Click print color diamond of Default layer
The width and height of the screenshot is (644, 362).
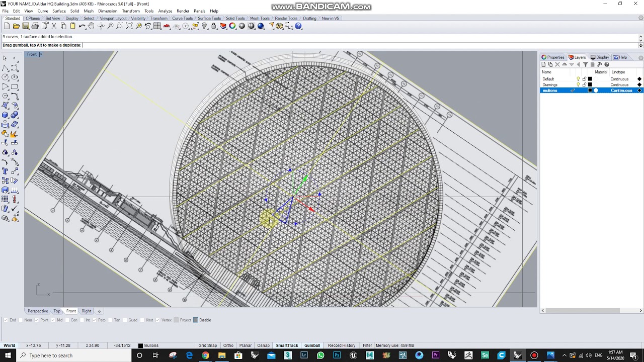click(x=639, y=79)
